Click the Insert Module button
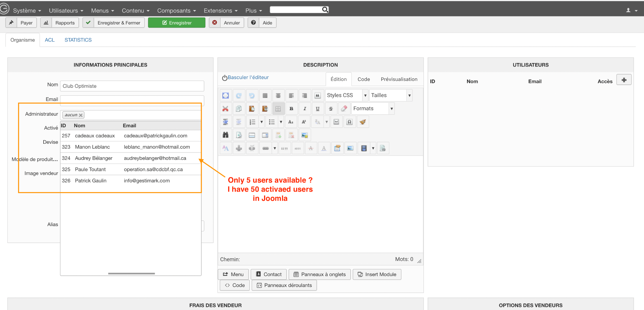644x310 pixels. [377, 274]
